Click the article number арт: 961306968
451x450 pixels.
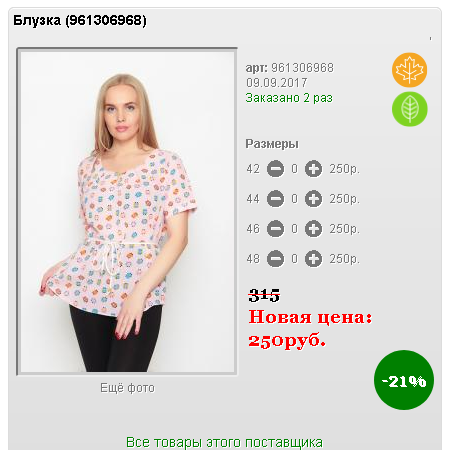click(x=289, y=68)
